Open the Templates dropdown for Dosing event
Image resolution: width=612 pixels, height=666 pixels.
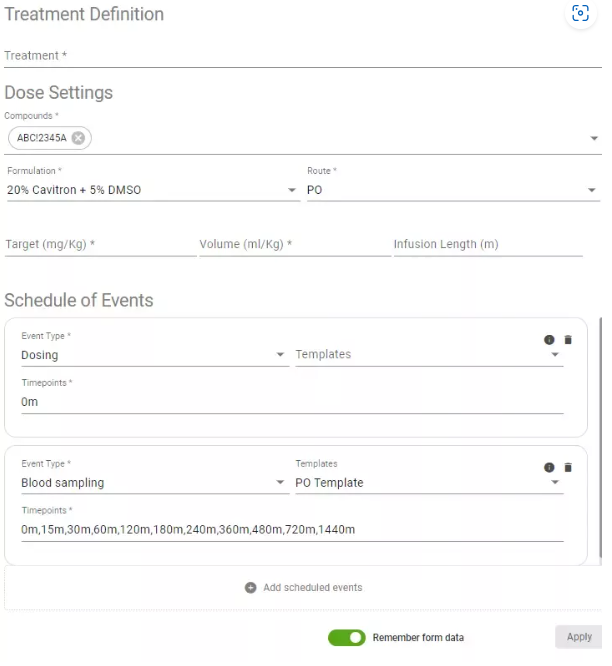click(428, 355)
